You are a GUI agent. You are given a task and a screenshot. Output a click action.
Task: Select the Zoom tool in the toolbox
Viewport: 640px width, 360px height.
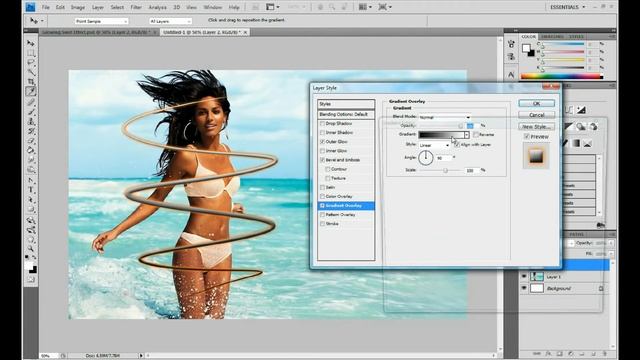tap(31, 249)
